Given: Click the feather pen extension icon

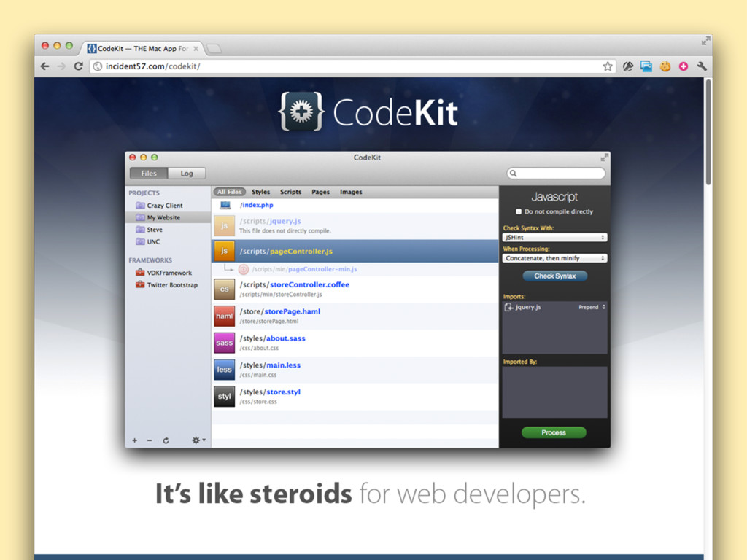Looking at the screenshot, I should (628, 66).
